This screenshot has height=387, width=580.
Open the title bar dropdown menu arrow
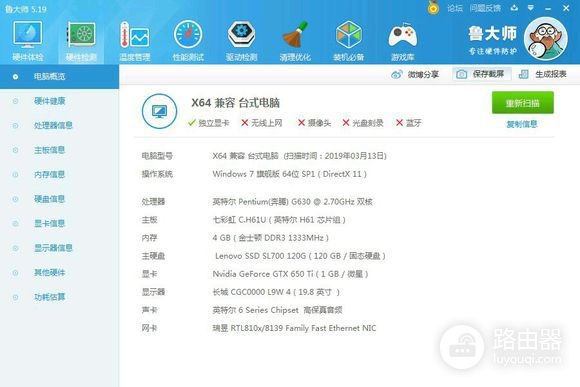tap(531, 8)
